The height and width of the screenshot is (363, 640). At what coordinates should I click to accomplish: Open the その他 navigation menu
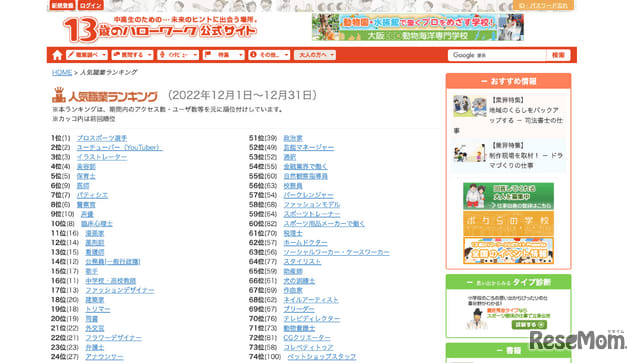coord(269,55)
